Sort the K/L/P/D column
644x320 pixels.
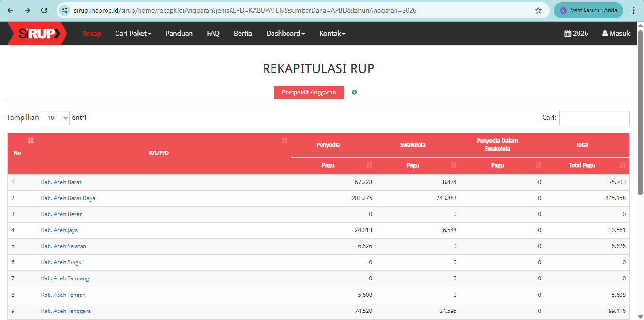pos(284,141)
